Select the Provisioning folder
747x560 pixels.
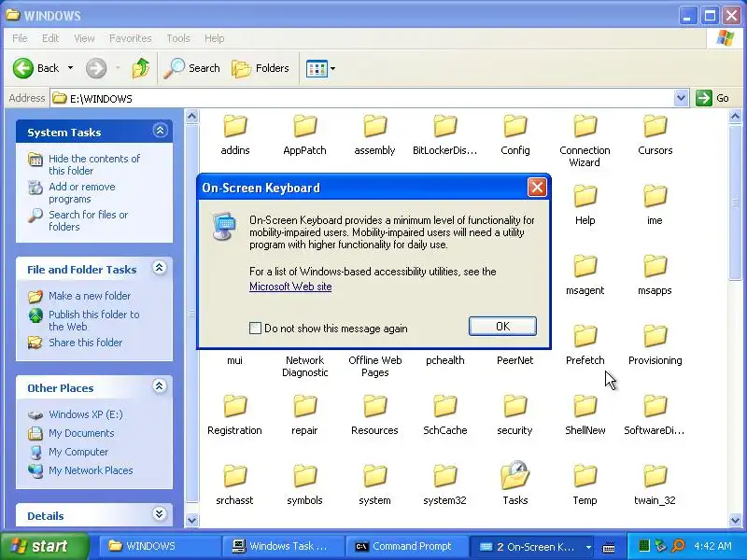pyautogui.click(x=655, y=345)
